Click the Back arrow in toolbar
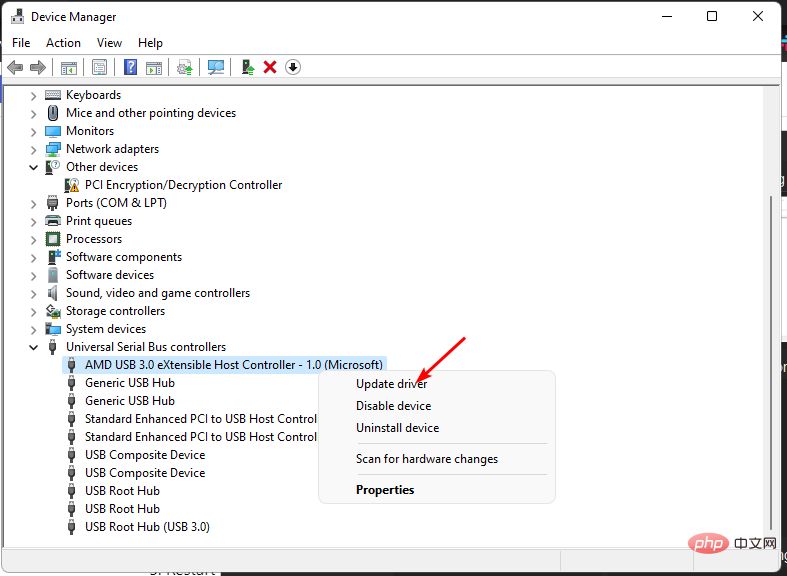787x576 pixels. pos(15,67)
